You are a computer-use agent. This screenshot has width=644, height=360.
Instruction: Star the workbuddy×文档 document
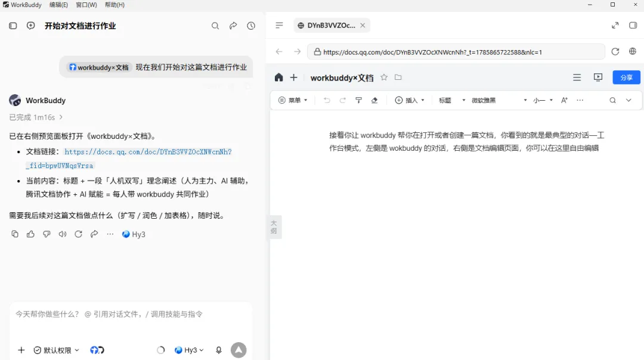point(384,77)
